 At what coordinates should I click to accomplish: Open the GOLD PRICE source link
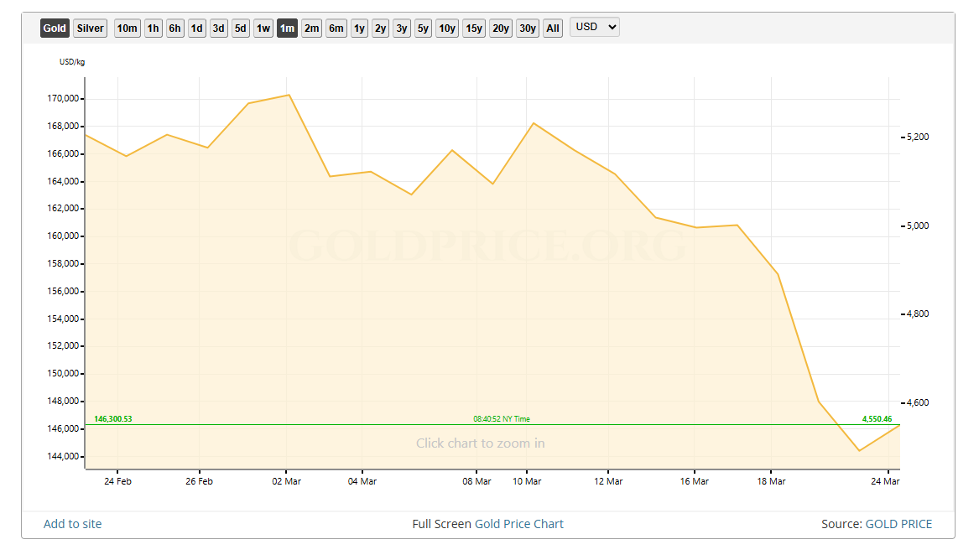coord(898,524)
